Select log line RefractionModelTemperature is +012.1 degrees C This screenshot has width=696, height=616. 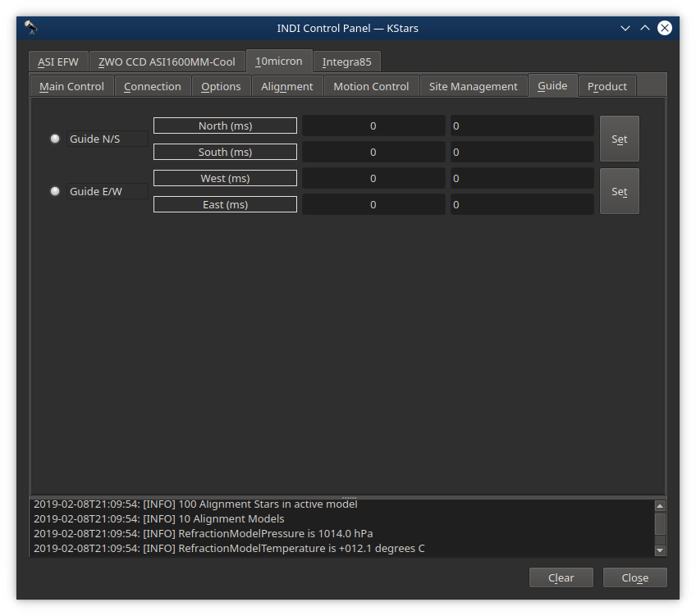(x=229, y=548)
